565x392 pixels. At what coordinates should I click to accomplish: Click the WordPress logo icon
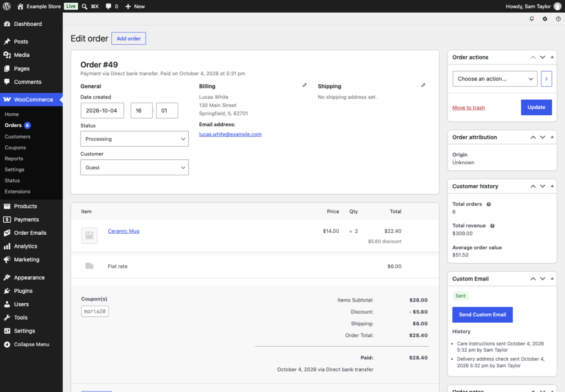click(x=7, y=7)
